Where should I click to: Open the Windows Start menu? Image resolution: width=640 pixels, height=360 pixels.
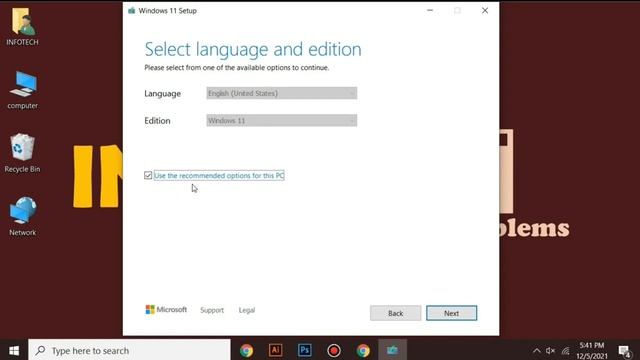14,351
